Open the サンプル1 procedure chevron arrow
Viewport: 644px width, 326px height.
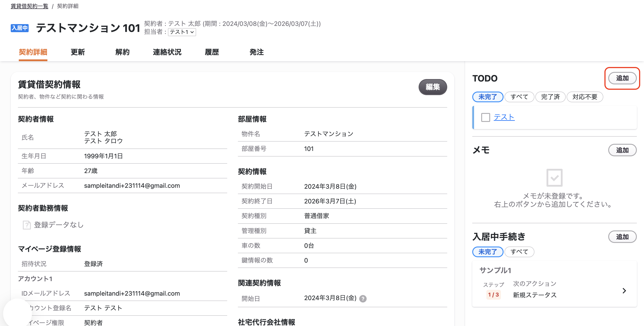point(624,290)
